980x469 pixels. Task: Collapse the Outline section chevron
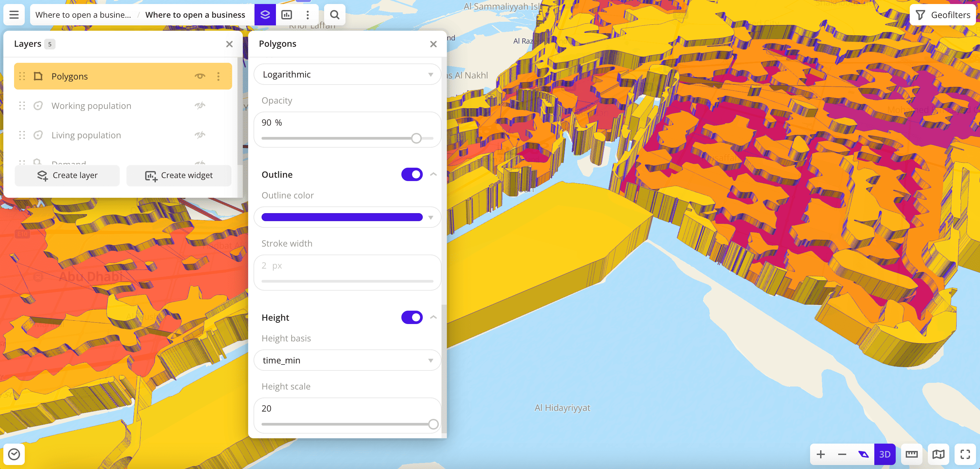[433, 174]
